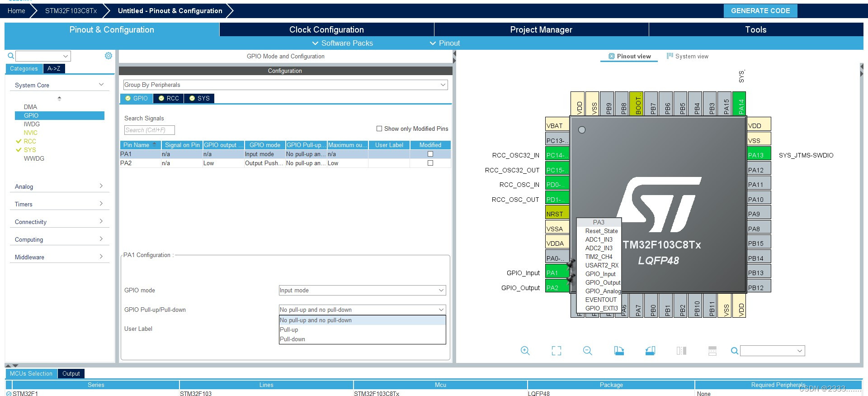Click STM32F103C8Tx breadcrumb
868x396 pixels.
click(71, 11)
